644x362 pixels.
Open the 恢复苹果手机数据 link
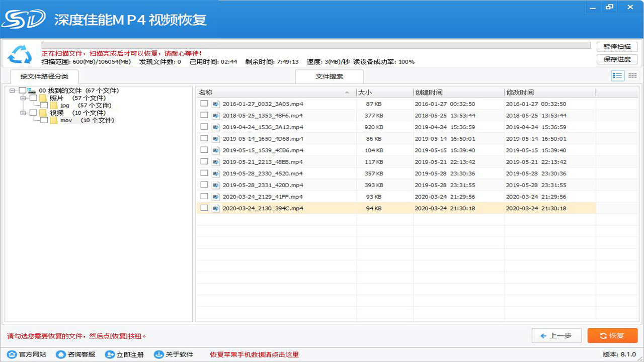254,354
